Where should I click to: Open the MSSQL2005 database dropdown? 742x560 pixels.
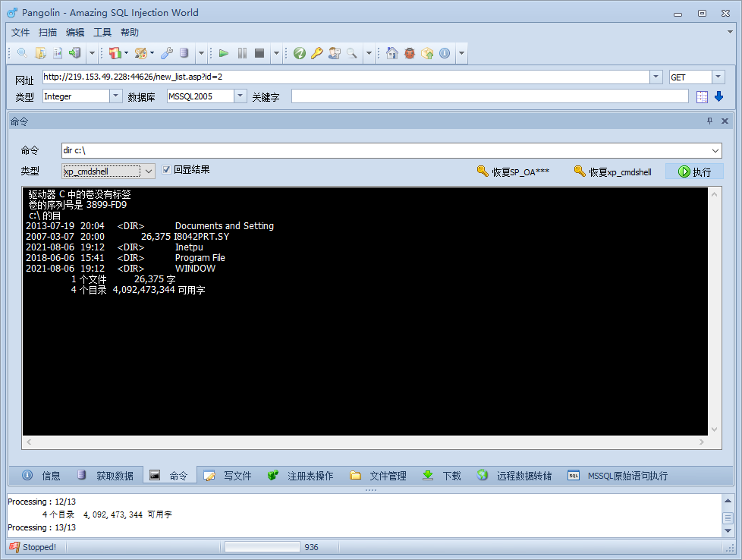click(241, 96)
